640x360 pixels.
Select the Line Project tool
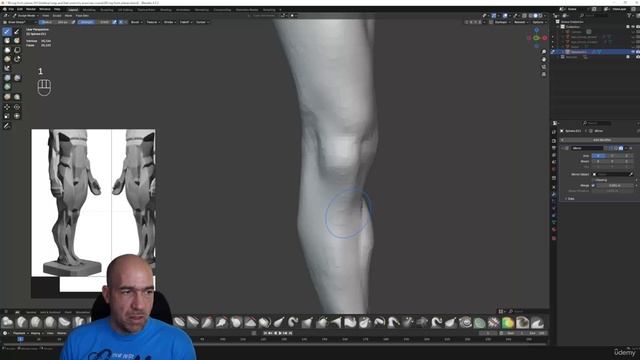click(x=7, y=68)
